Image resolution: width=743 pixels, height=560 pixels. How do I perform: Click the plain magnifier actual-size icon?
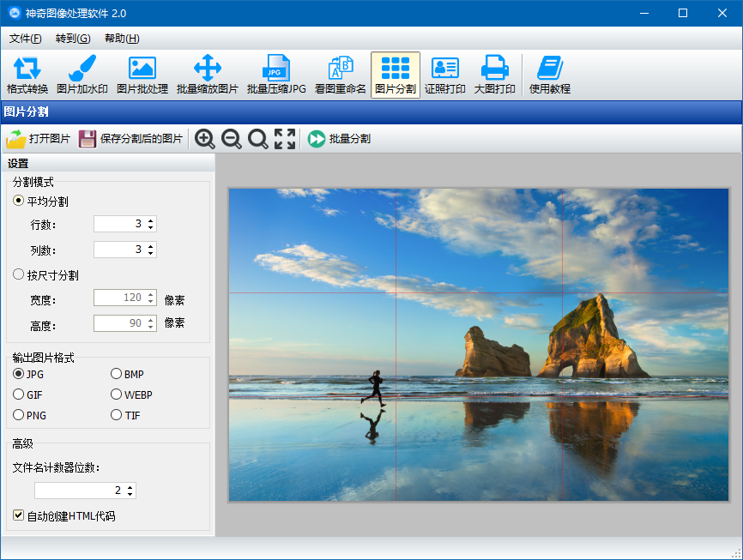click(257, 139)
